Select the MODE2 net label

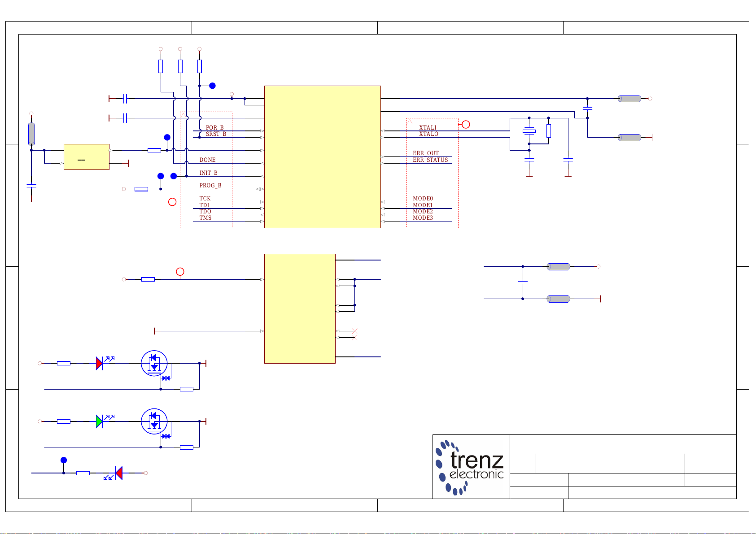(x=423, y=212)
